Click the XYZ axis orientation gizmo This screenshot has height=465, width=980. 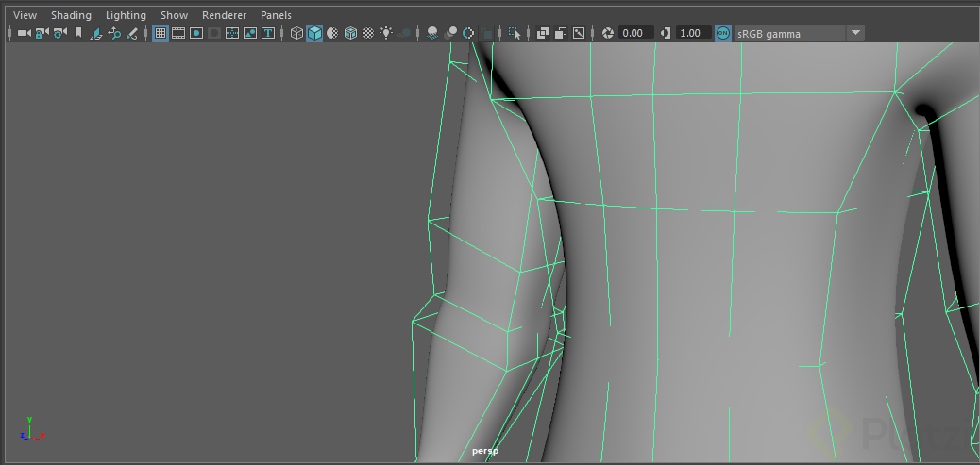[x=31, y=429]
